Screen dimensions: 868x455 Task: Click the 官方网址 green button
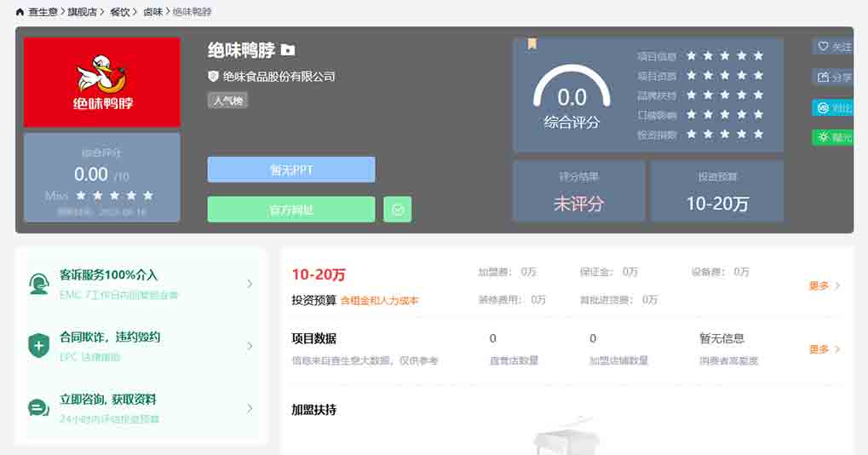click(x=290, y=210)
